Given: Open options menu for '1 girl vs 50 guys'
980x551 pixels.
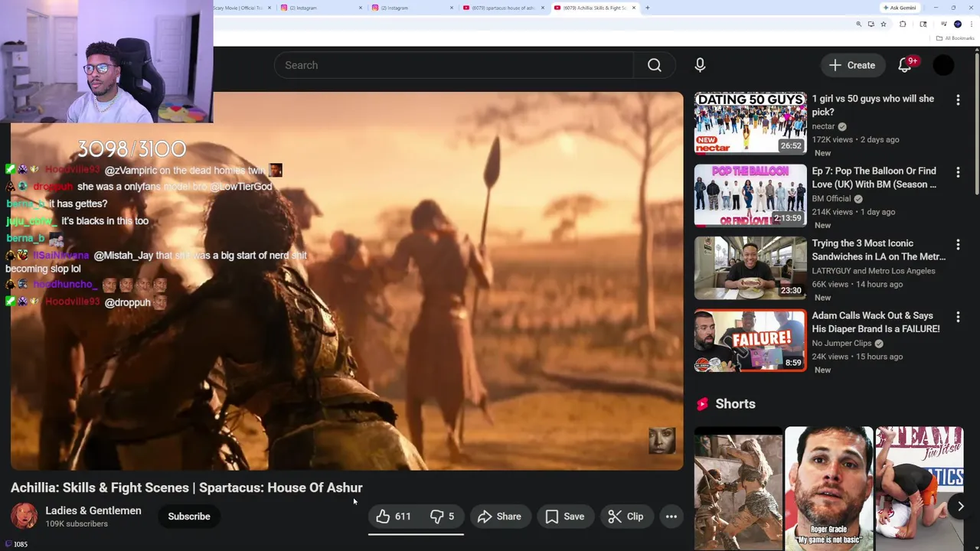Looking at the screenshot, I should pyautogui.click(x=958, y=99).
